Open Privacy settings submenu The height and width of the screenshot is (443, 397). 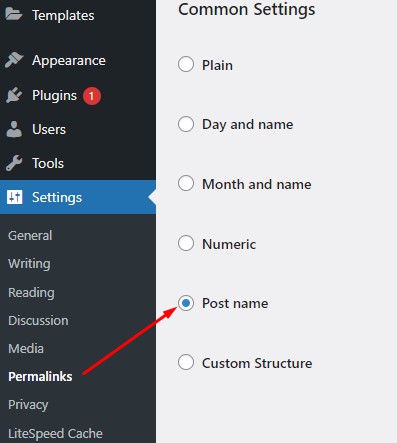(x=28, y=405)
